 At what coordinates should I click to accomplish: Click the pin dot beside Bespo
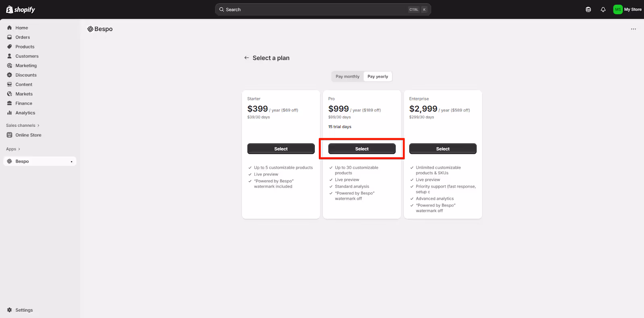(72, 162)
